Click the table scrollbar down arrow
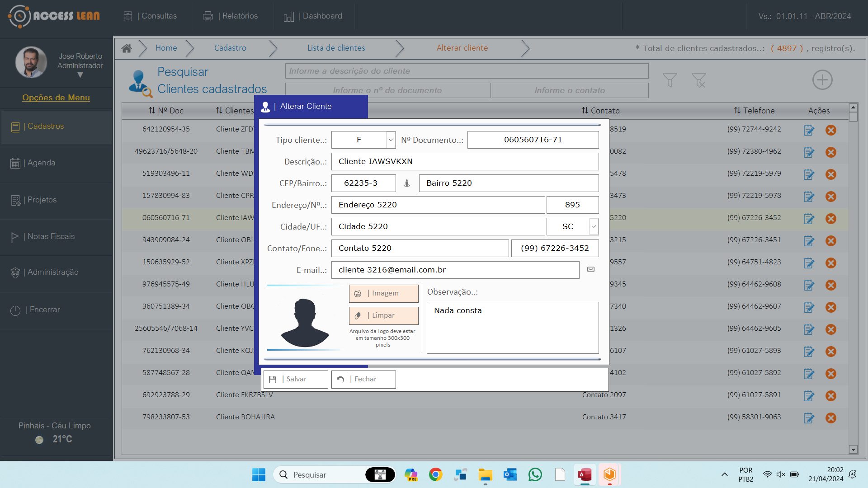This screenshot has height=488, width=868. tap(853, 450)
